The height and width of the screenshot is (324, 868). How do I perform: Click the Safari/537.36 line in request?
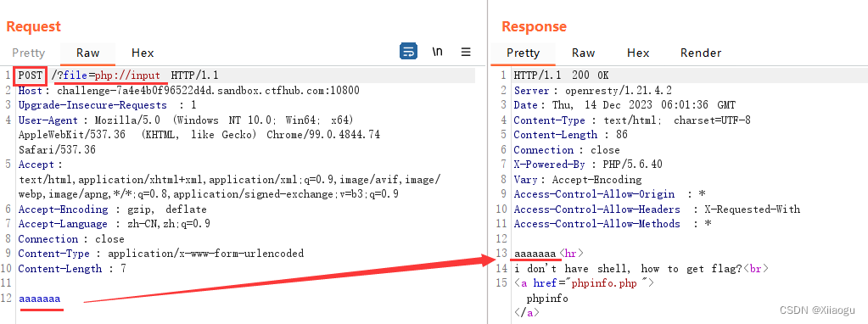pos(57,150)
